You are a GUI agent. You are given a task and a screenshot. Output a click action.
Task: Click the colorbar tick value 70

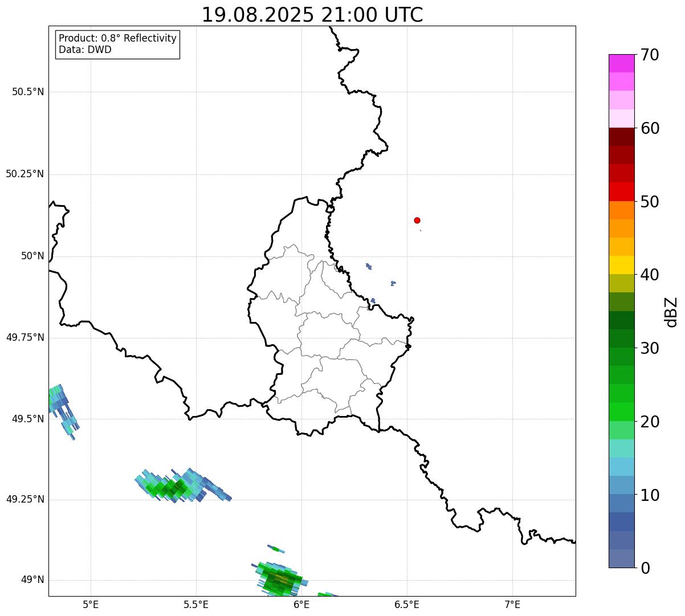(650, 55)
